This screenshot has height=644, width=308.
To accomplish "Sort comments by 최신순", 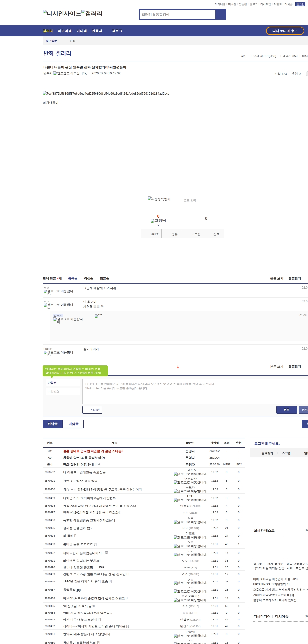I will pos(88,278).
